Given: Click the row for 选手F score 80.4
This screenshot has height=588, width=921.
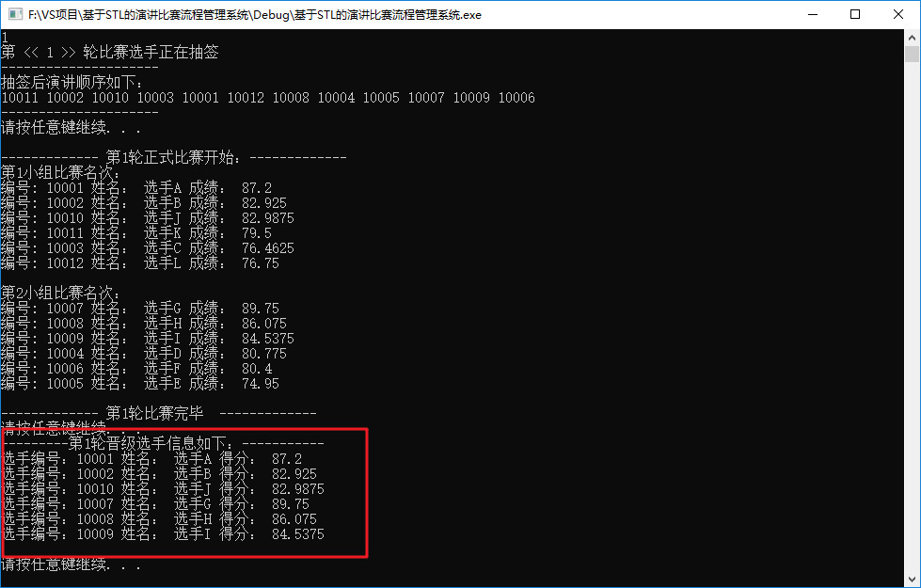Looking at the screenshot, I should (x=136, y=368).
